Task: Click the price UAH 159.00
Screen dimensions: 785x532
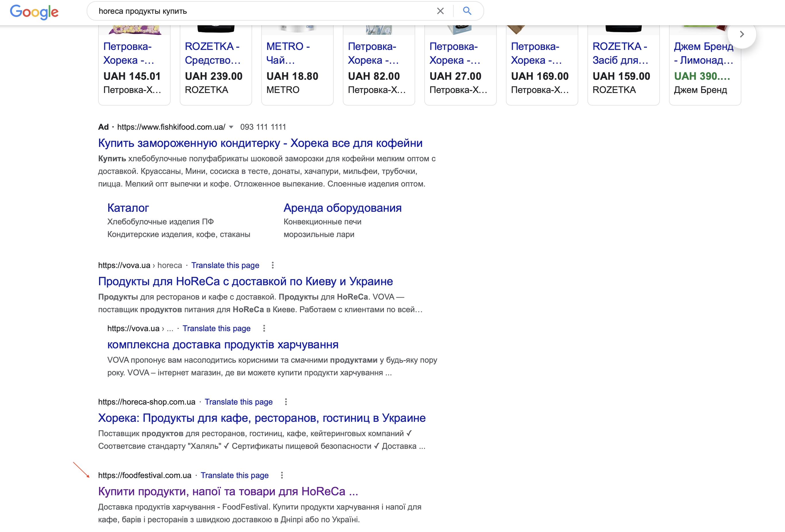Action: [621, 76]
